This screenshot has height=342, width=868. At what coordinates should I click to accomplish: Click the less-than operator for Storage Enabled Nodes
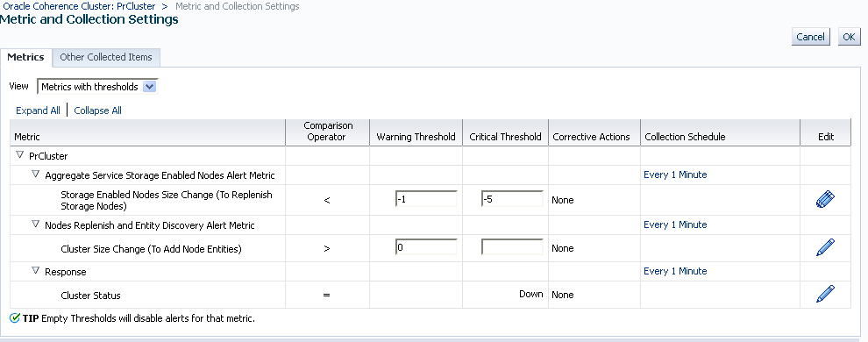pos(327,200)
